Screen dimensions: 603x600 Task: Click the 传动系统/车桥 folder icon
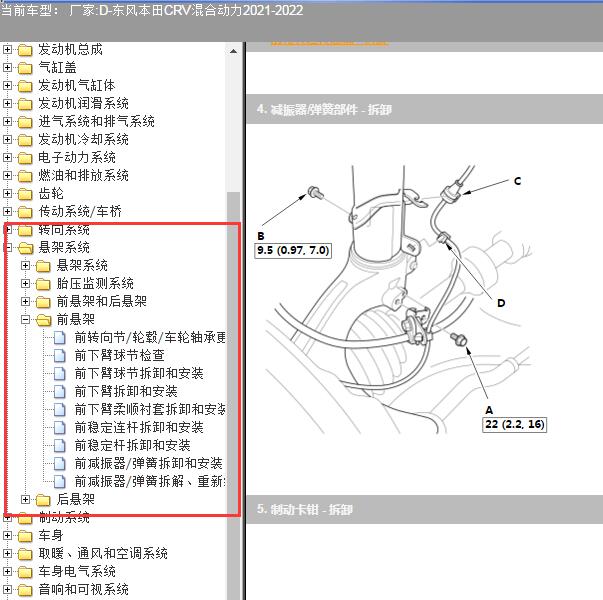[25, 212]
